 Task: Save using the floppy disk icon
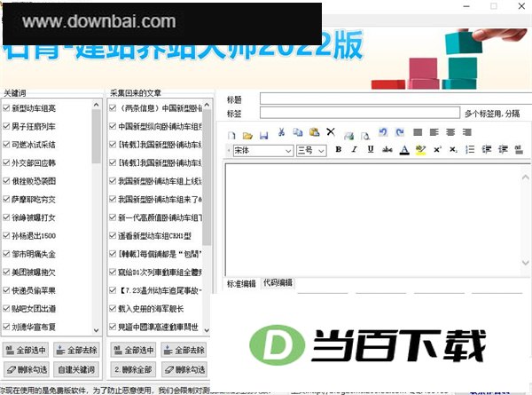(x=264, y=136)
